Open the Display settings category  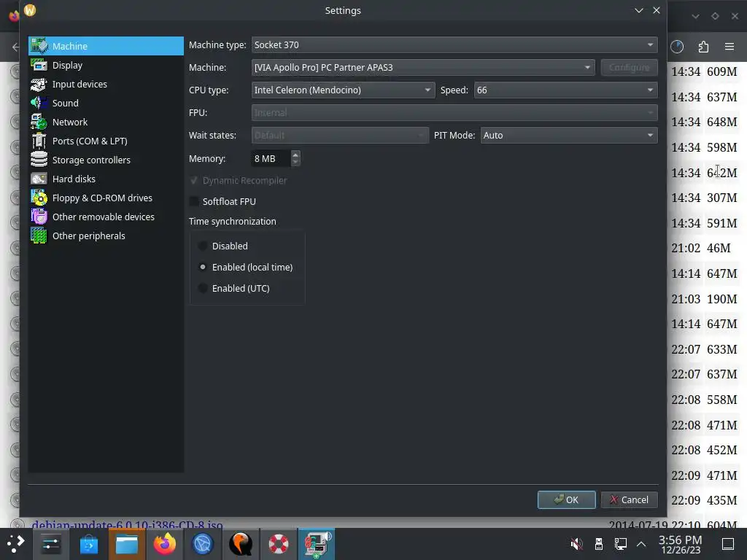pyautogui.click(x=106, y=65)
